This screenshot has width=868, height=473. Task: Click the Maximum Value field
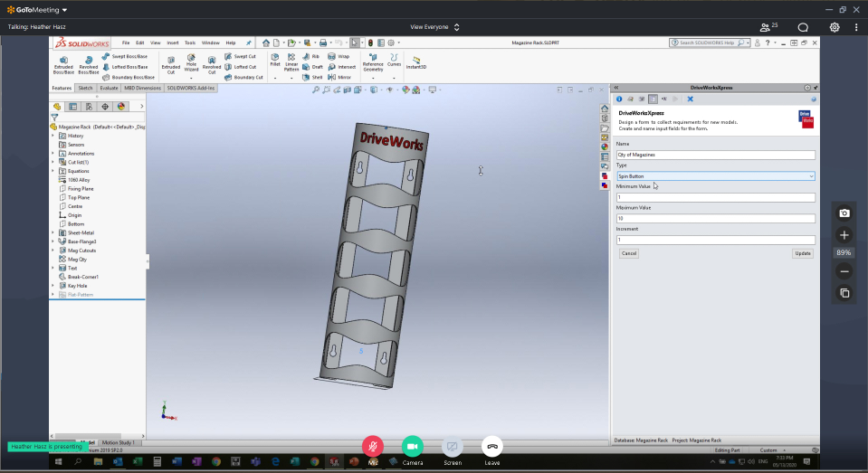pyautogui.click(x=715, y=219)
